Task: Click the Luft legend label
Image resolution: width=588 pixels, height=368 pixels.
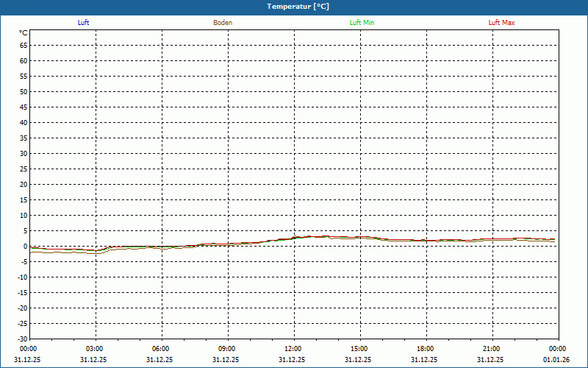Action: point(83,23)
